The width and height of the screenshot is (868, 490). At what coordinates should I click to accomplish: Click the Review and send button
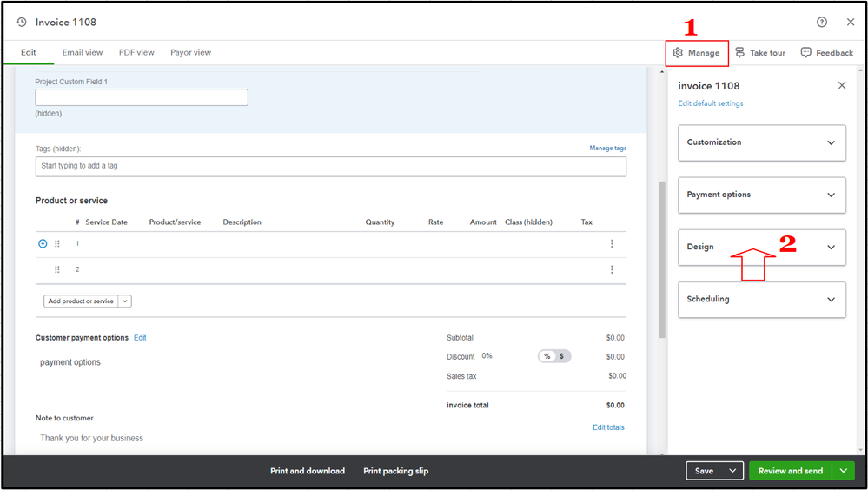791,471
